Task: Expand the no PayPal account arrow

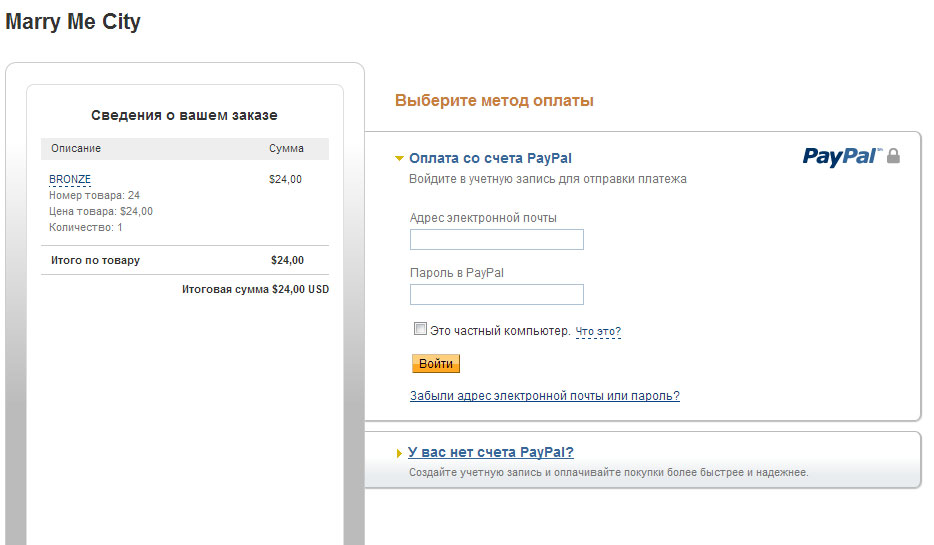Action: 399,453
